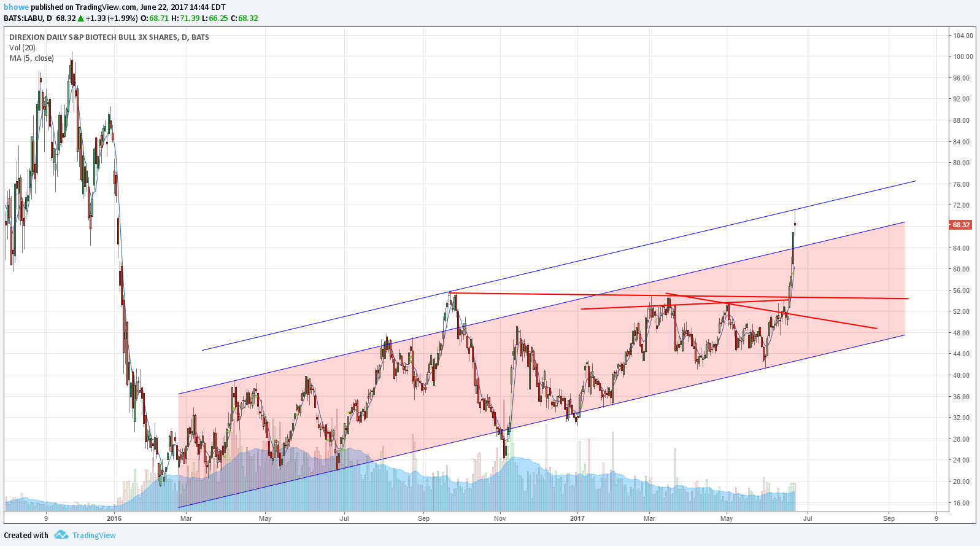The height and width of the screenshot is (546, 980).
Task: Click the 20.00 price axis label
Action: (x=962, y=482)
